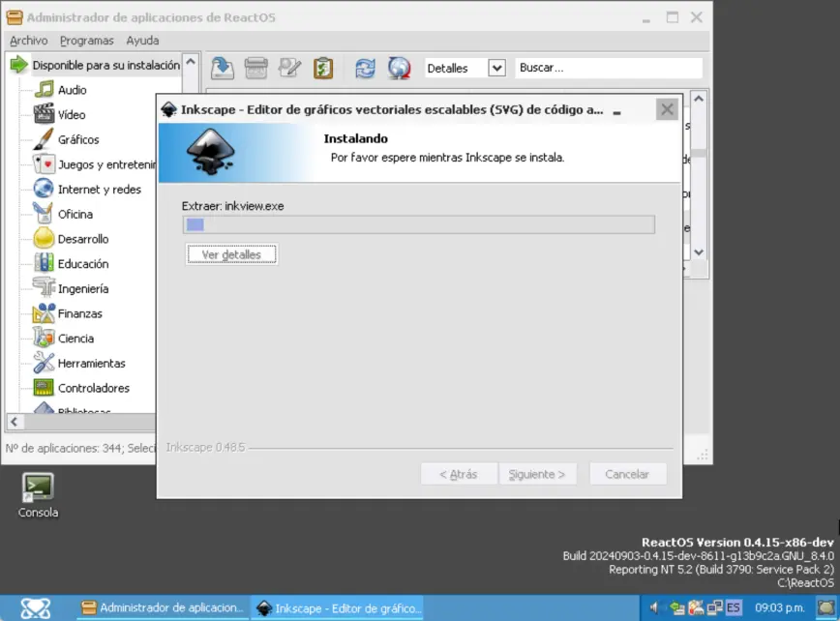Open the Consola desktop shortcut
The image size is (840, 621).
(38, 495)
